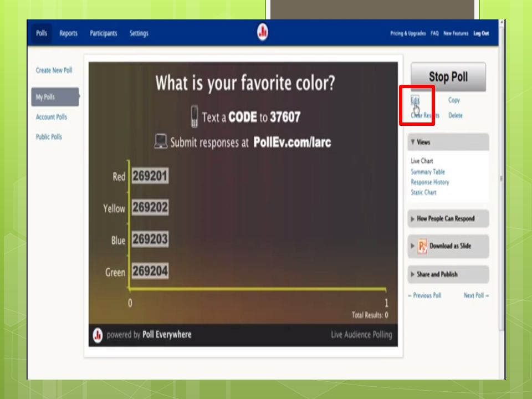Click the poll title 'What is your favorite color?'
Screen dimensions: 532x399
click(245, 83)
